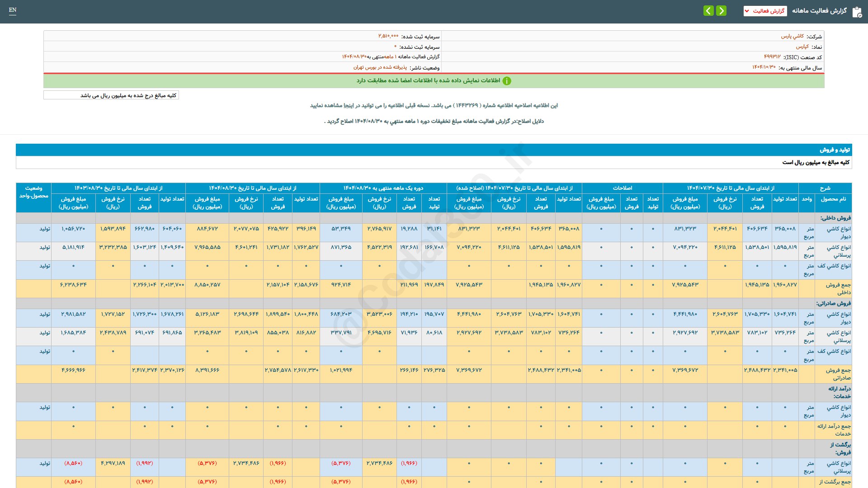Select the فروش صادراتی row heading
The image size is (868, 488).
tap(833, 303)
